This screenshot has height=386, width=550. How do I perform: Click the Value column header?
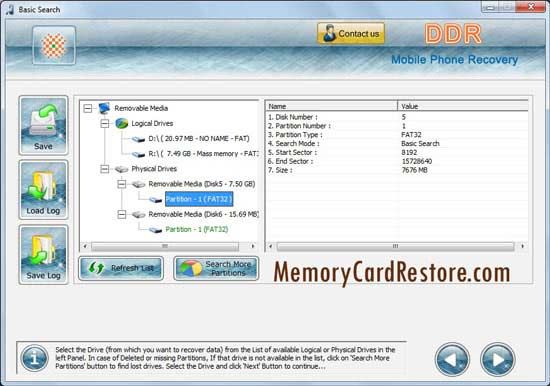pos(463,106)
